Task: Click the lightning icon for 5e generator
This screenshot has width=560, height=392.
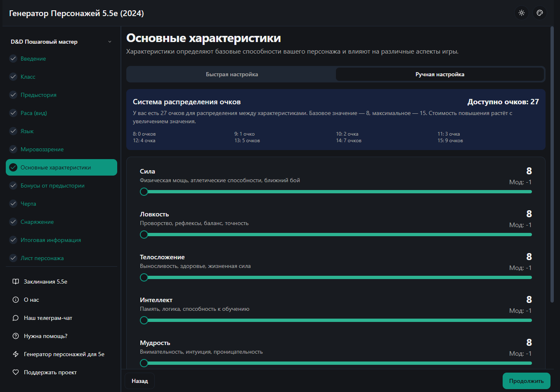Action: [x=16, y=354]
